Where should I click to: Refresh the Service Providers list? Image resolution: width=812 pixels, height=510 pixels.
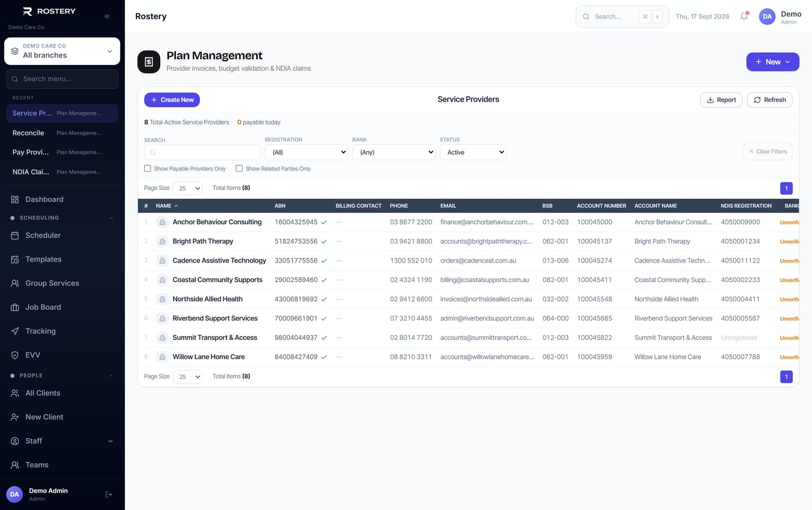pos(769,100)
